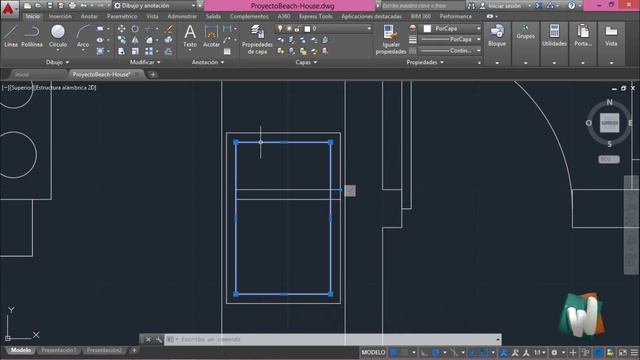Click the Table icon in Anotación
640x360 pixels.
(227, 51)
